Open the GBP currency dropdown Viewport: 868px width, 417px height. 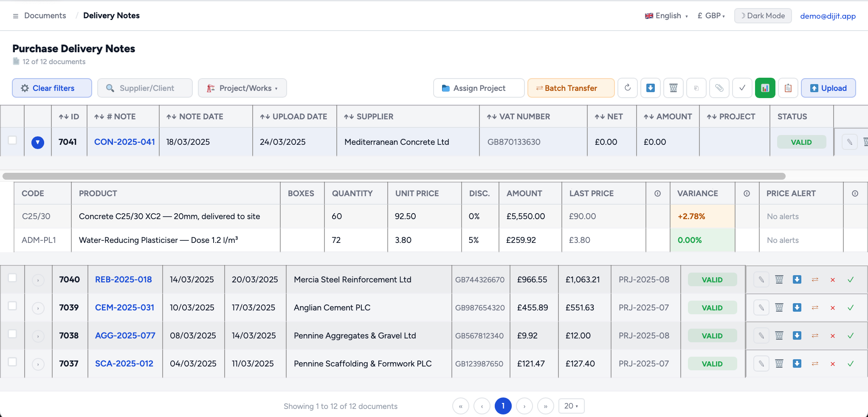click(711, 16)
